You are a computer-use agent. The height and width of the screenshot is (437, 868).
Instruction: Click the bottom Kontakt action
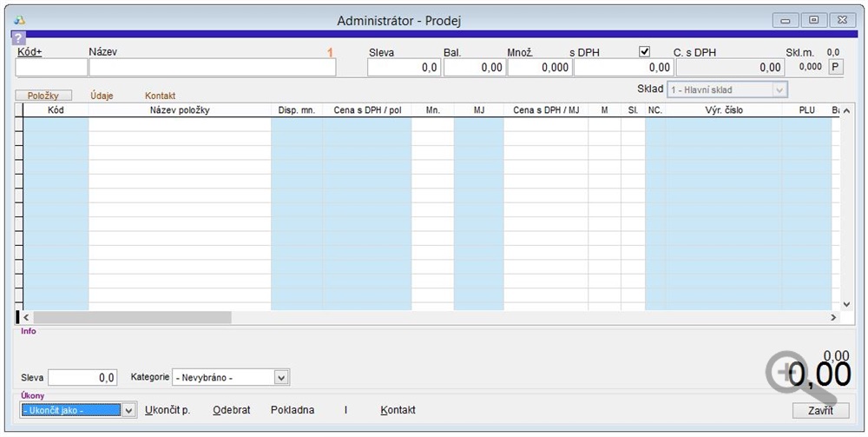[398, 410]
